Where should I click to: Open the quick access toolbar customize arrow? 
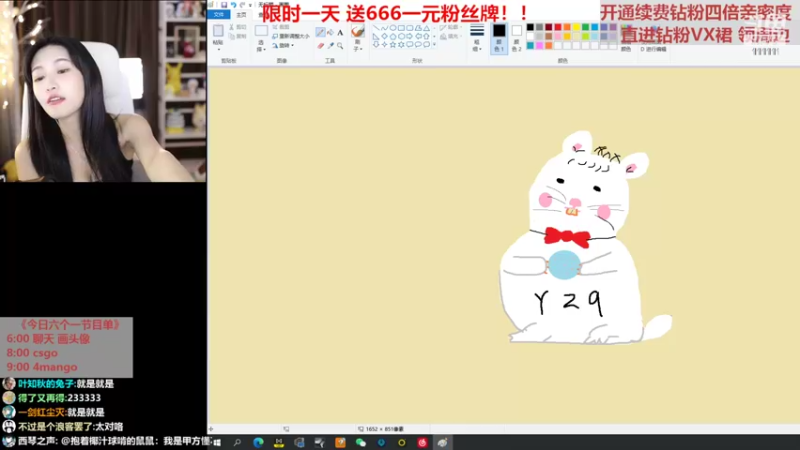(x=250, y=5)
